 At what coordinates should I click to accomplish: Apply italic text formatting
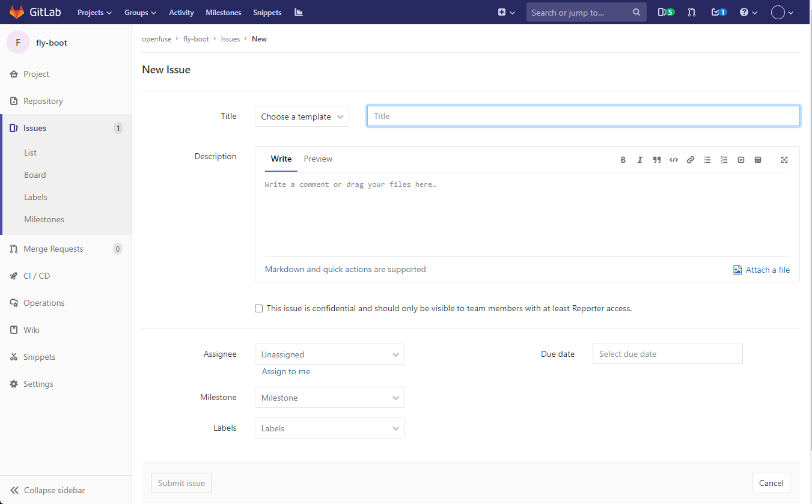click(640, 160)
